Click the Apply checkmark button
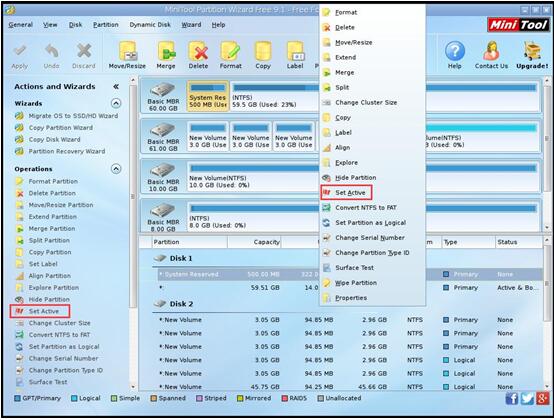The height and width of the screenshot is (420, 554). tap(19, 57)
